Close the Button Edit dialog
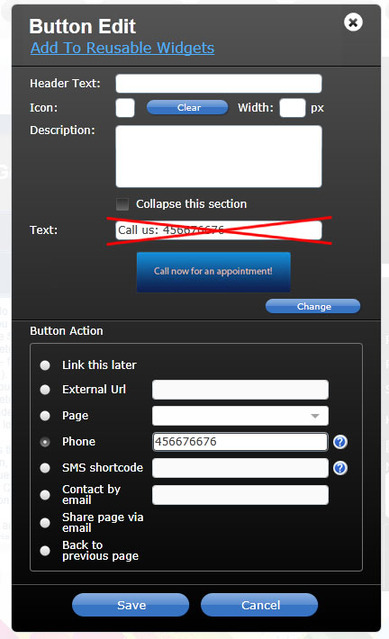 pyautogui.click(x=353, y=22)
